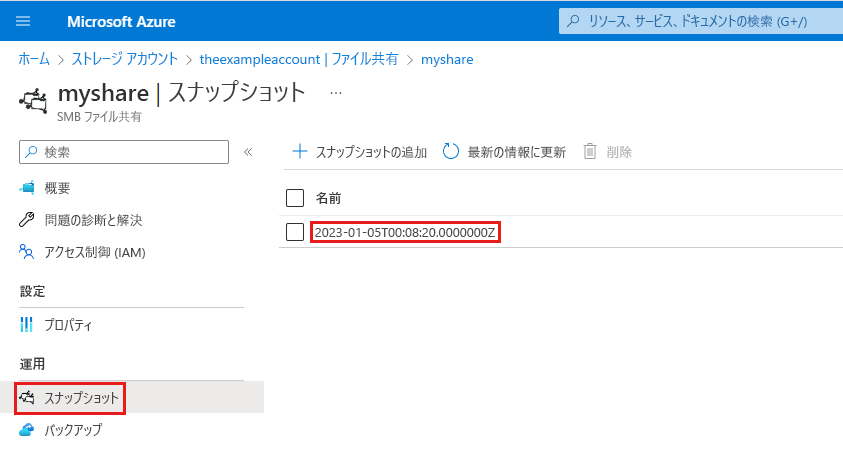Go to ホーム breadcrumb link

pyautogui.click(x=34, y=59)
